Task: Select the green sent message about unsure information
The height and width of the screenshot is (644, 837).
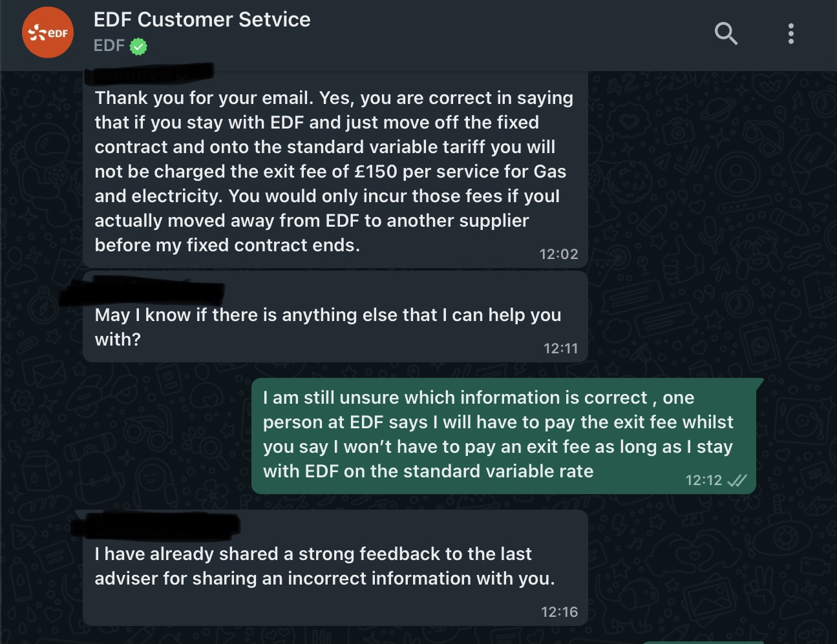Action: pyautogui.click(x=503, y=436)
